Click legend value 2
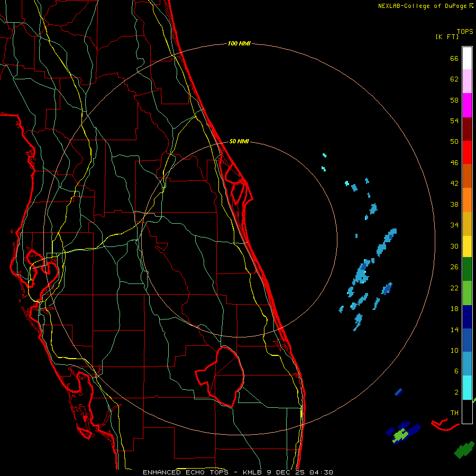The width and height of the screenshot is (476, 476). pyautogui.click(x=456, y=392)
